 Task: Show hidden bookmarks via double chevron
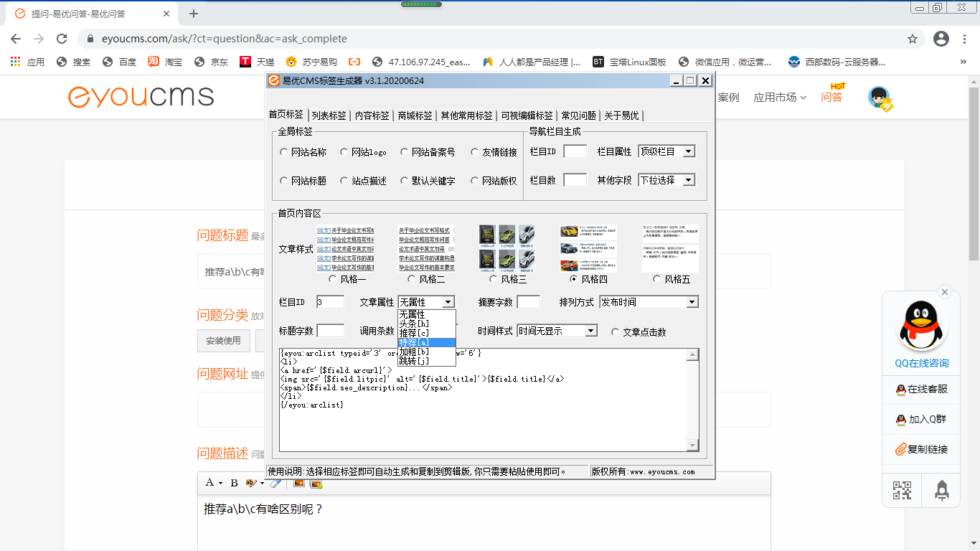click(963, 62)
